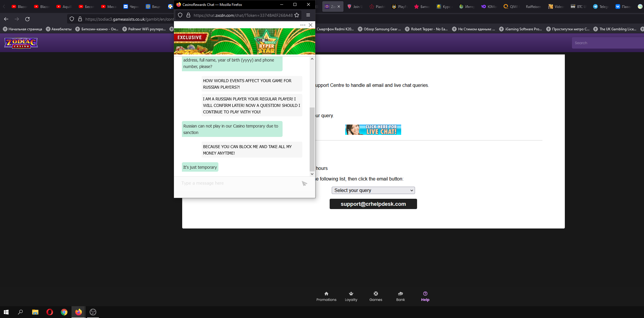Click the support@crhelpdesk.com email button
644x318 pixels.
click(x=373, y=204)
